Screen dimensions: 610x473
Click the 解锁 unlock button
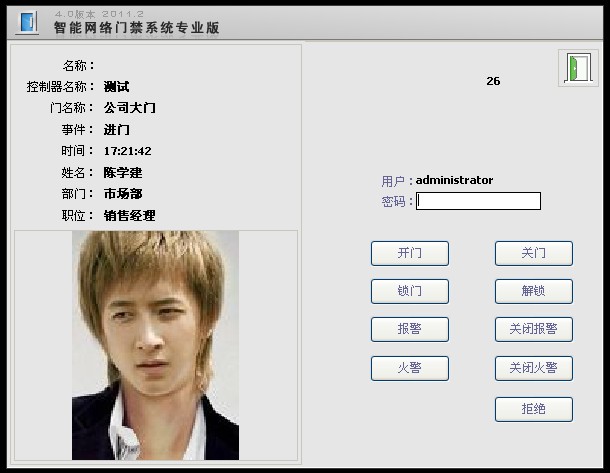[533, 291]
